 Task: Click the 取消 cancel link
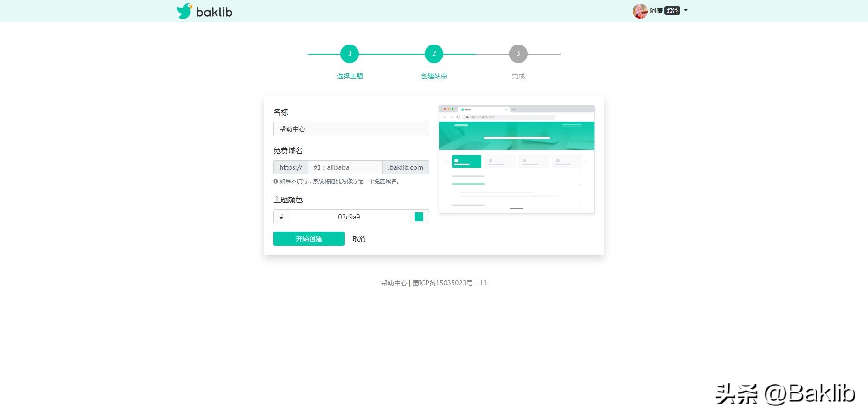[358, 238]
